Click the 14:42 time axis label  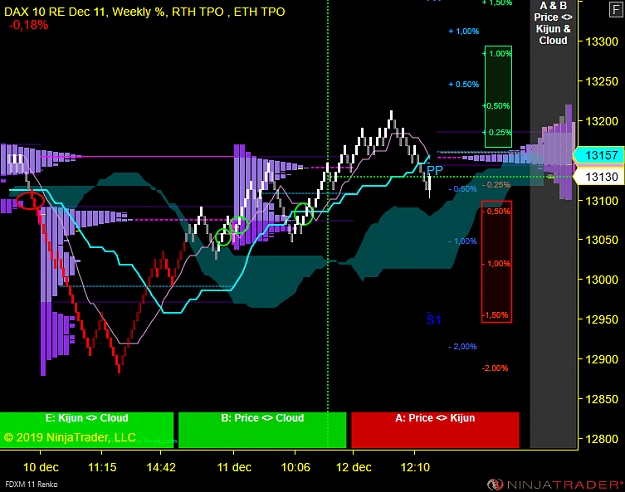(x=161, y=467)
